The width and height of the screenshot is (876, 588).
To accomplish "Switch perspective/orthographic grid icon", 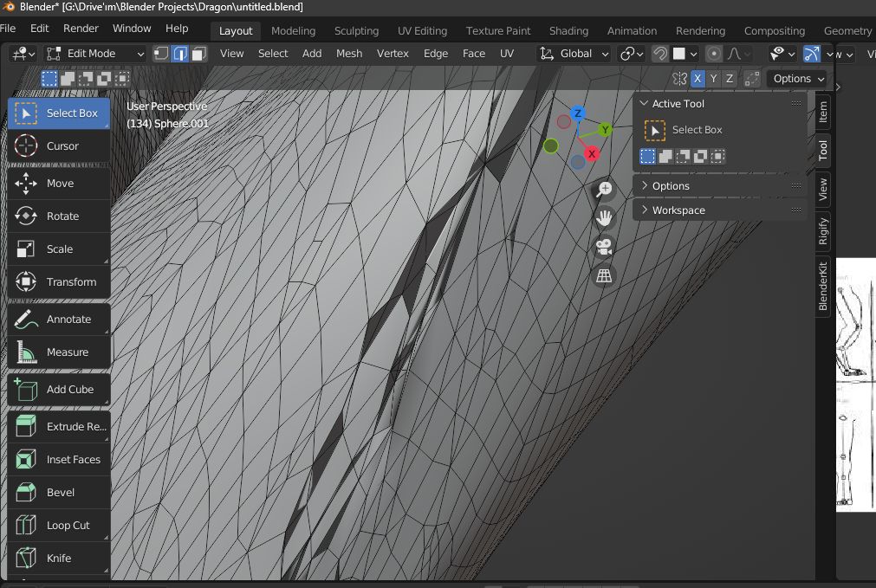I will 604,276.
